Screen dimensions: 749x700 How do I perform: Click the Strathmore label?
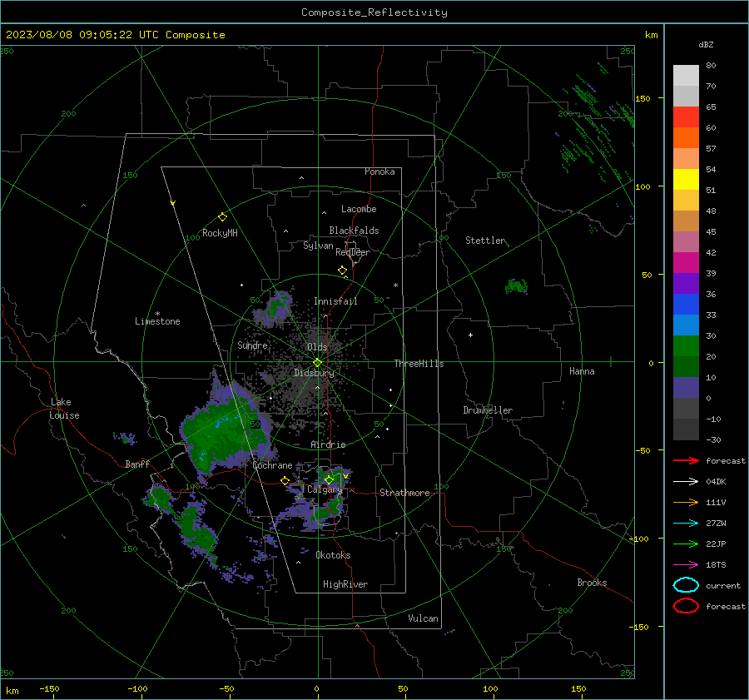point(404,493)
